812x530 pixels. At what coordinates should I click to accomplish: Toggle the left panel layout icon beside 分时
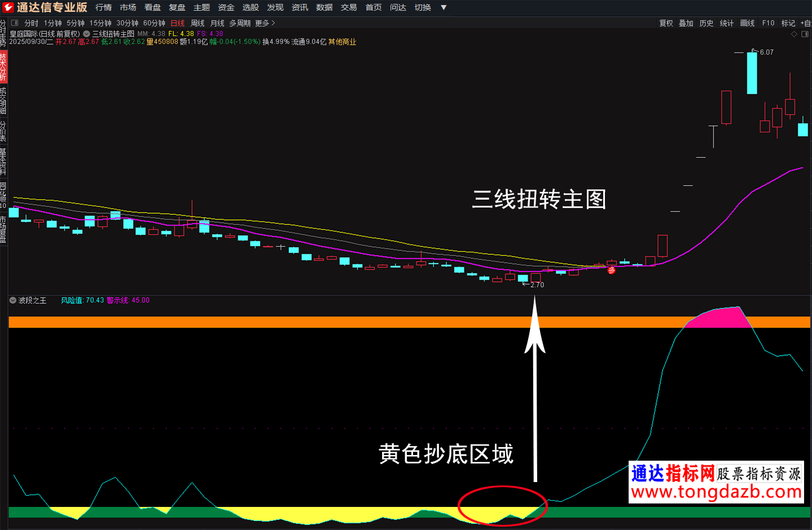click(x=15, y=23)
